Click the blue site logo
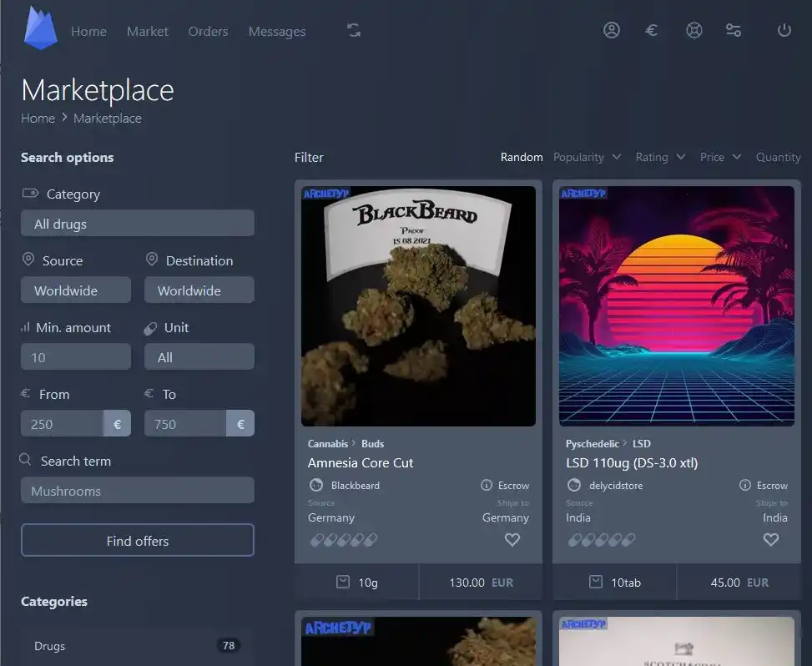812x666 pixels. [41, 28]
